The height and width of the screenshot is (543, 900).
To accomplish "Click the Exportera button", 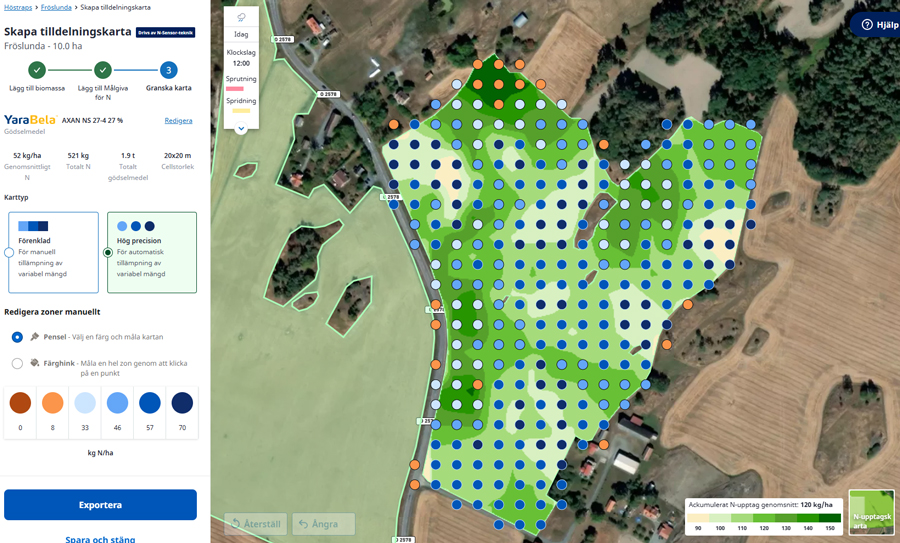I will [100, 505].
